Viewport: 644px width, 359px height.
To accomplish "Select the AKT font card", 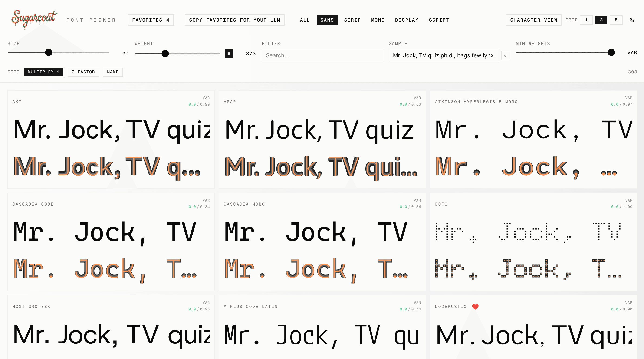I will [x=111, y=139].
